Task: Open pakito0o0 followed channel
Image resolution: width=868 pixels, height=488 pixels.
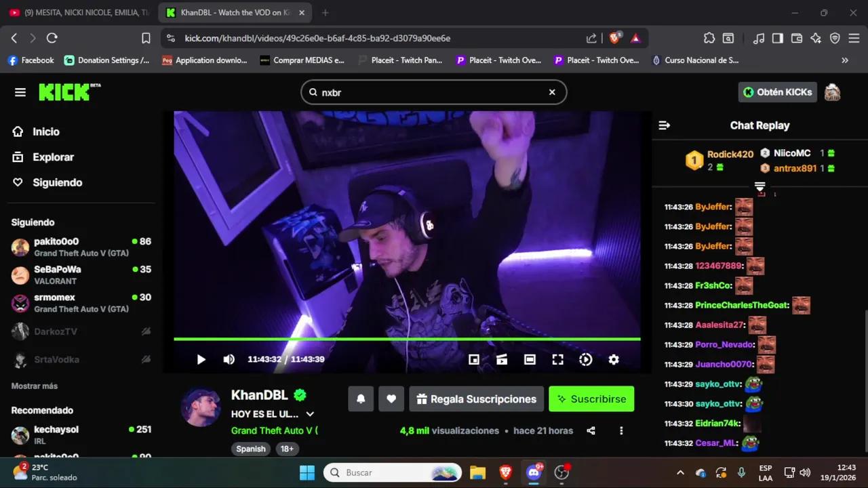Action: [x=81, y=247]
